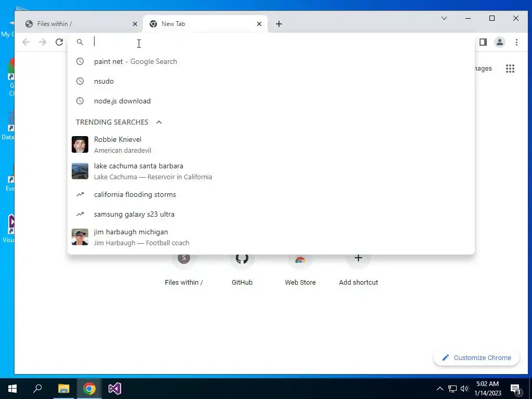Viewport: 532px width, 399px height.
Task: Click the Customize Chrome button
Action: pos(476,357)
